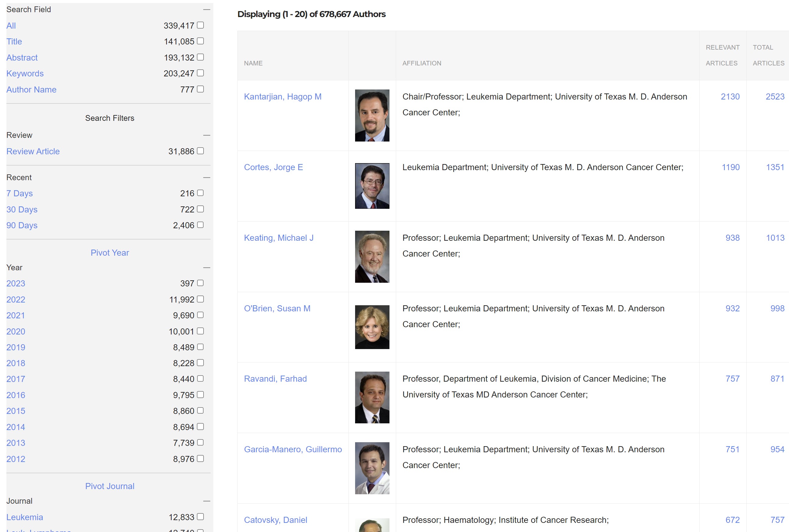Click the Keywords search field link
This screenshot has width=789, height=532.
click(x=25, y=74)
